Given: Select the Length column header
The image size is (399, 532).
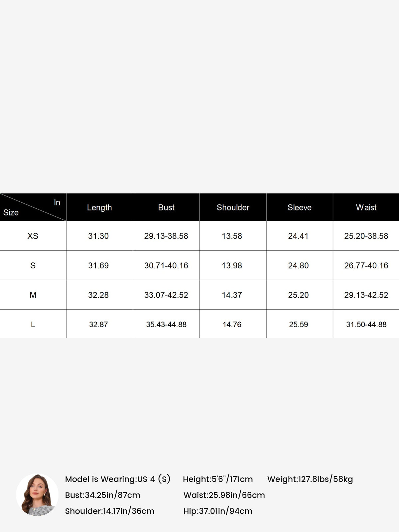Looking at the screenshot, I should pyautogui.click(x=99, y=207).
